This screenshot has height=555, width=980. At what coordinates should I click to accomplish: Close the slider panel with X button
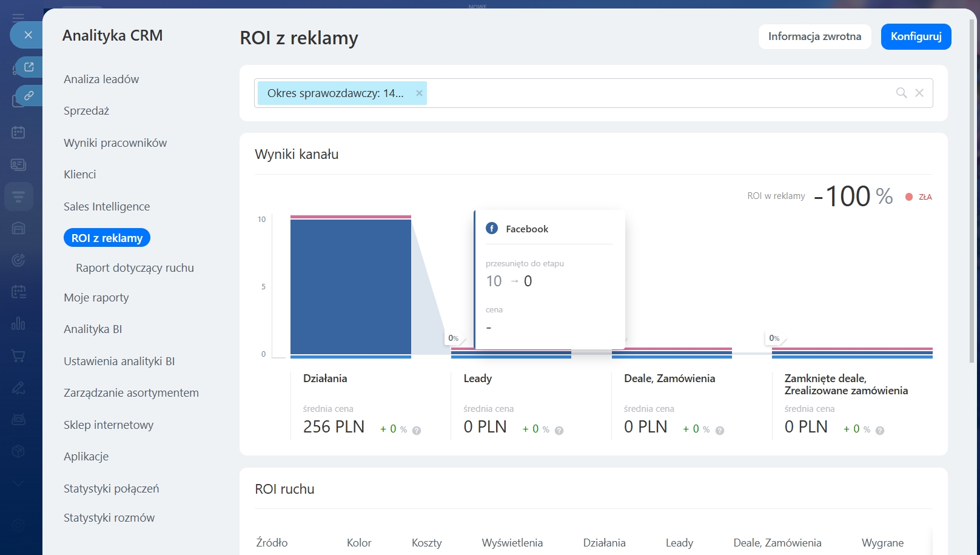coord(28,35)
